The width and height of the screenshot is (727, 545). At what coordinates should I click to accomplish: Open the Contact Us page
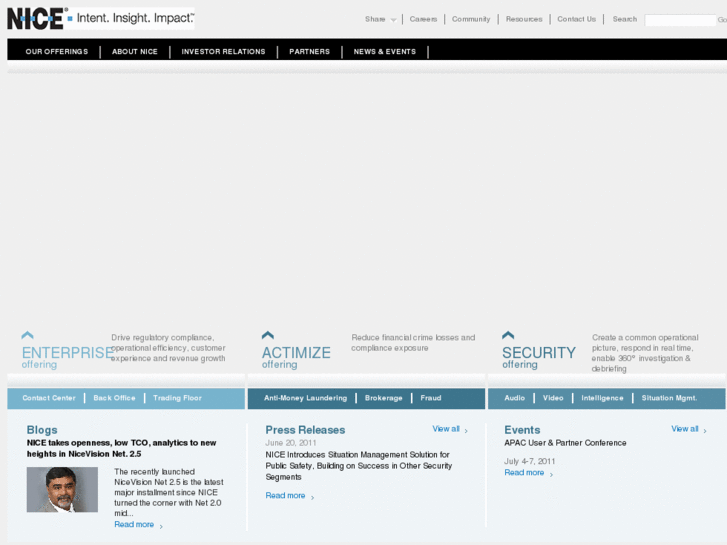coord(576,19)
